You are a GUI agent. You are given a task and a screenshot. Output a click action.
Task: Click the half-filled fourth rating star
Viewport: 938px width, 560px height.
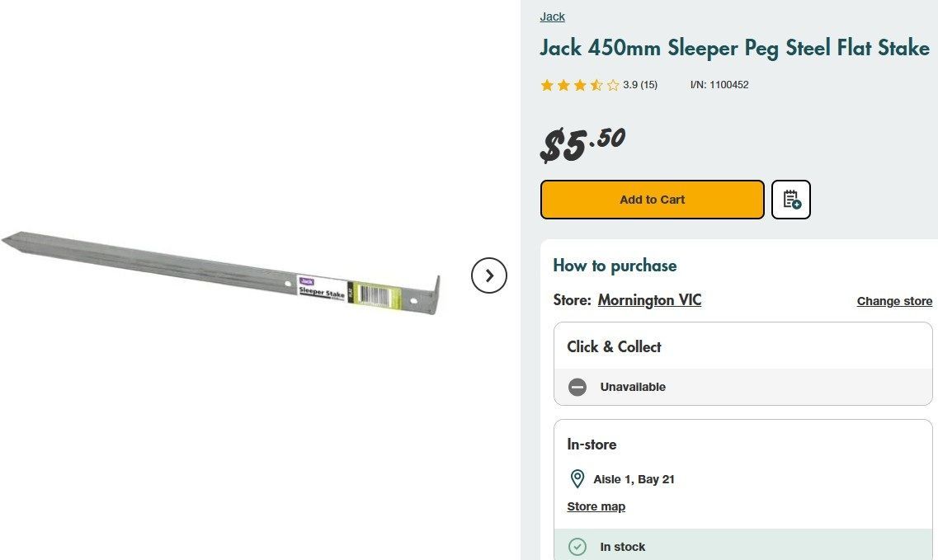tap(596, 85)
